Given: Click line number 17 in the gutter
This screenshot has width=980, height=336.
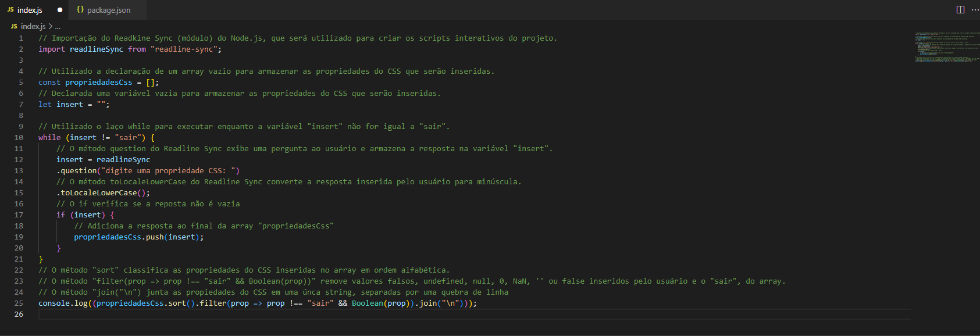Looking at the screenshot, I should 19,215.
